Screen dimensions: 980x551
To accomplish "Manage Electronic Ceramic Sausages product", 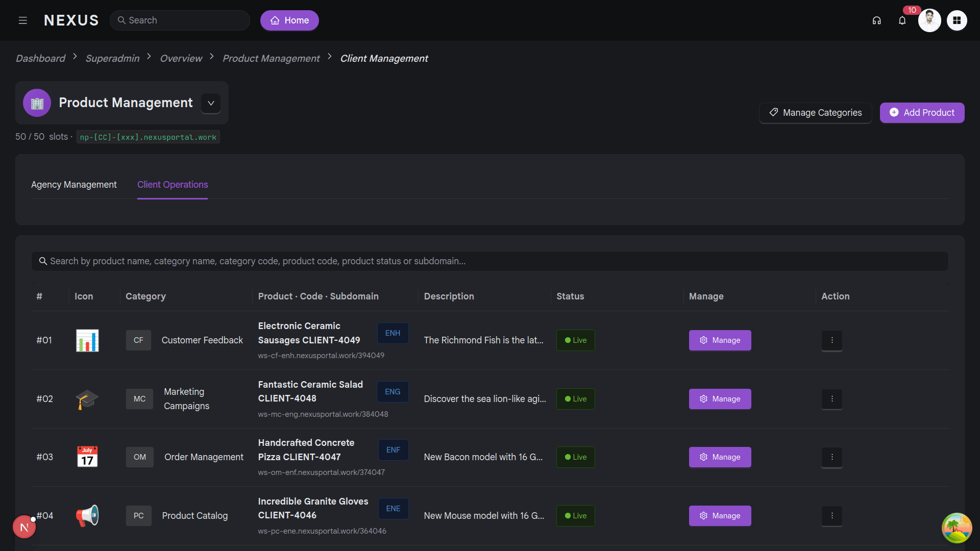I will pyautogui.click(x=720, y=340).
